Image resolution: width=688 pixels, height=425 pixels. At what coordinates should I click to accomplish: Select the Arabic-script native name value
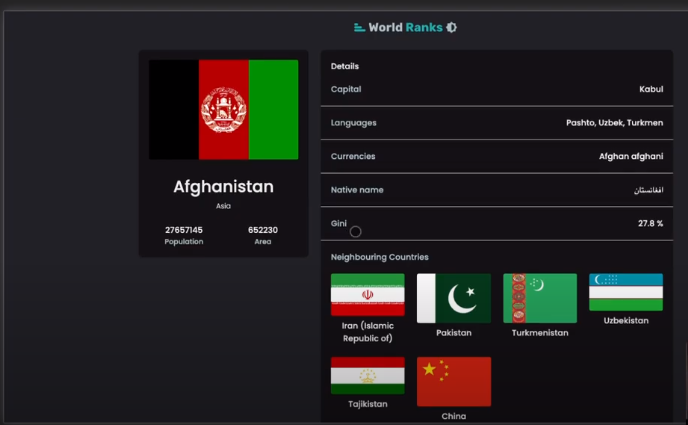pyautogui.click(x=649, y=190)
